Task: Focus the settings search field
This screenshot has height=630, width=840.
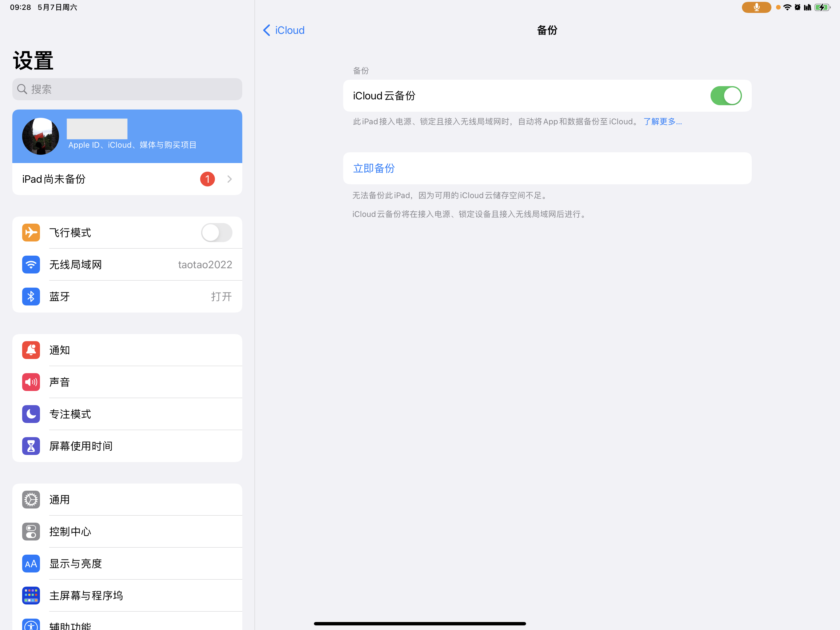Action: tap(127, 89)
